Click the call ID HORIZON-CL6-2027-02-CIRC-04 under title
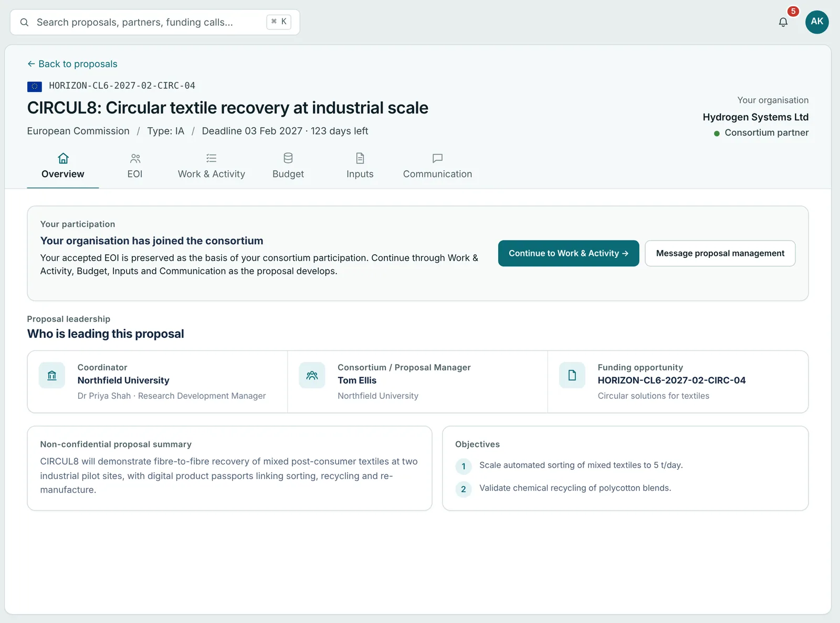840x623 pixels. point(122,86)
